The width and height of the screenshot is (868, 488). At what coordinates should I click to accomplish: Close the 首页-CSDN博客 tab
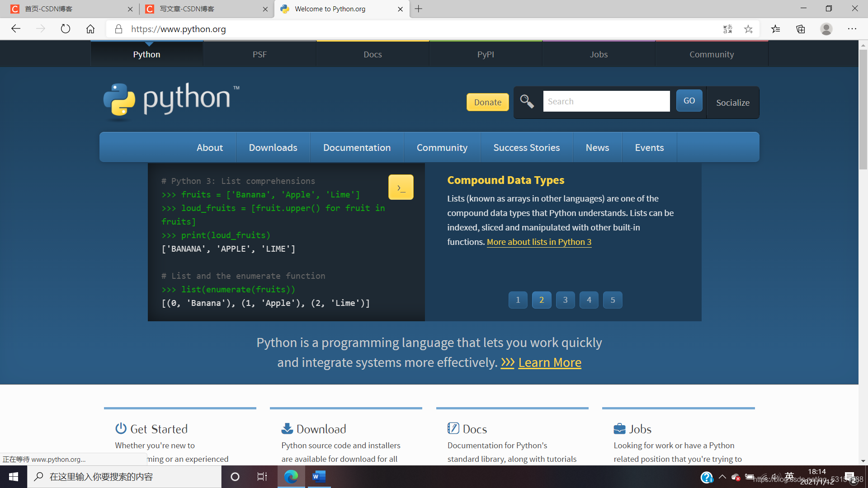click(x=130, y=9)
